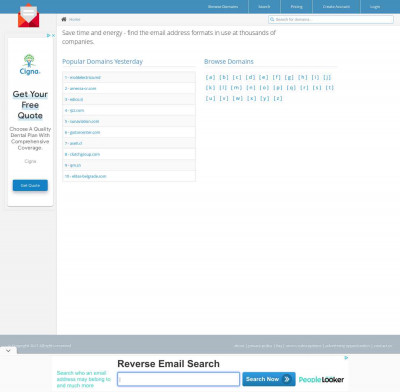Focus the Reverse Email Search input
Image resolution: width=400 pixels, height=392 pixels.
point(178,379)
